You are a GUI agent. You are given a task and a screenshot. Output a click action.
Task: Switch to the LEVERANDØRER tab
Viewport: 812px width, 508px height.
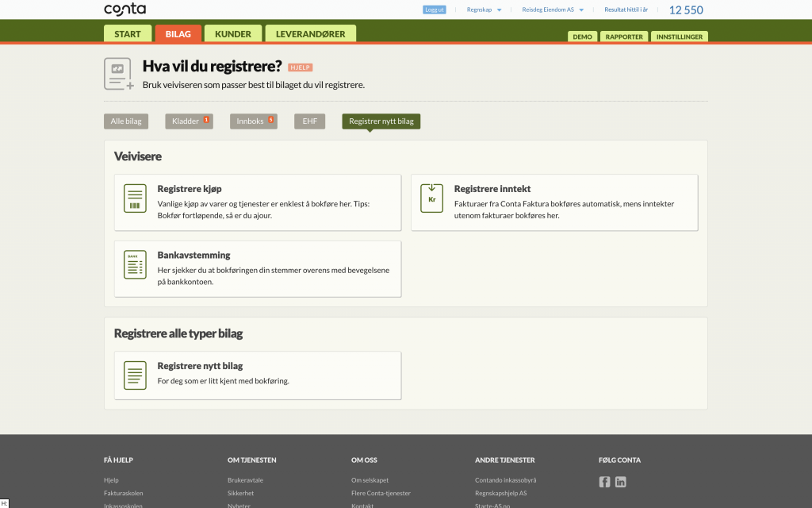click(311, 33)
